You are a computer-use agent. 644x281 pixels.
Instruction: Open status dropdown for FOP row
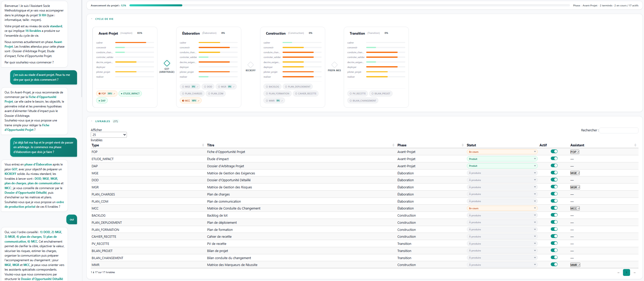pyautogui.click(x=502, y=152)
